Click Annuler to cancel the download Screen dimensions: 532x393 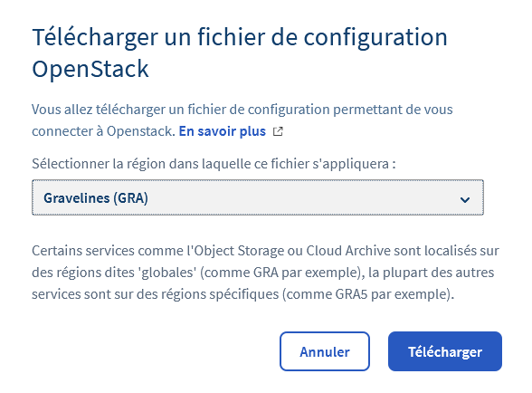click(x=325, y=351)
